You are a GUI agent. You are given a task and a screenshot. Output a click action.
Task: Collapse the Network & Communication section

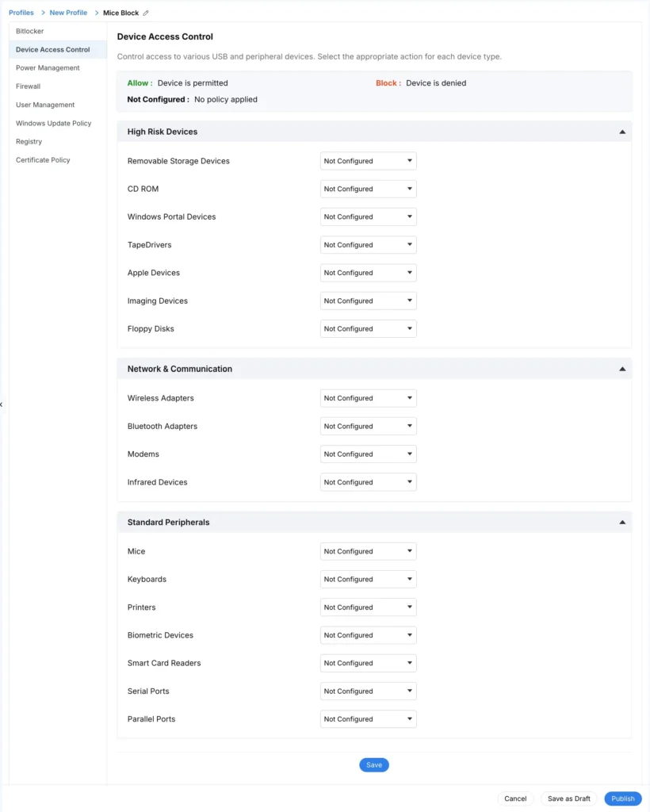pos(622,370)
